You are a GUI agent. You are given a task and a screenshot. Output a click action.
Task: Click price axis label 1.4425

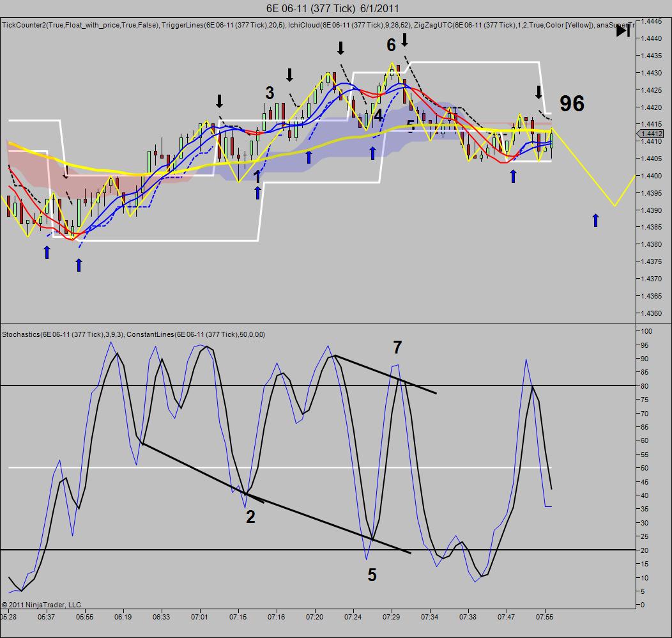pyautogui.click(x=652, y=90)
